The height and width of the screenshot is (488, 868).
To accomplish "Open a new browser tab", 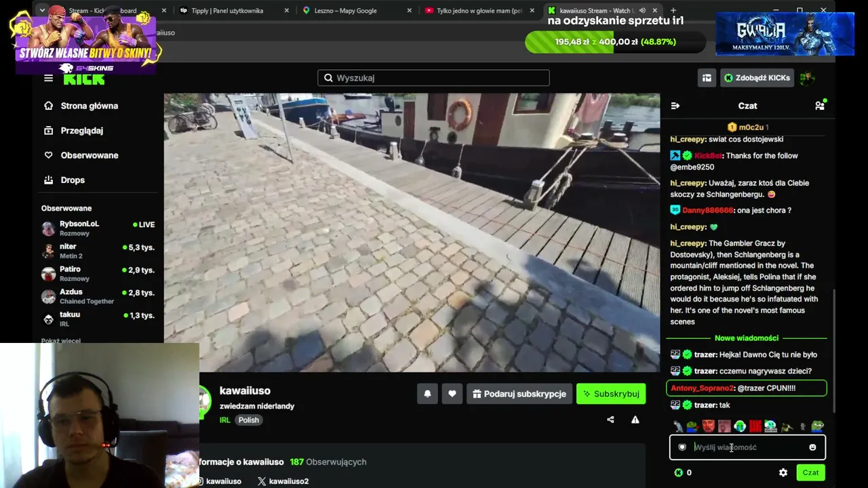I will [x=673, y=10].
